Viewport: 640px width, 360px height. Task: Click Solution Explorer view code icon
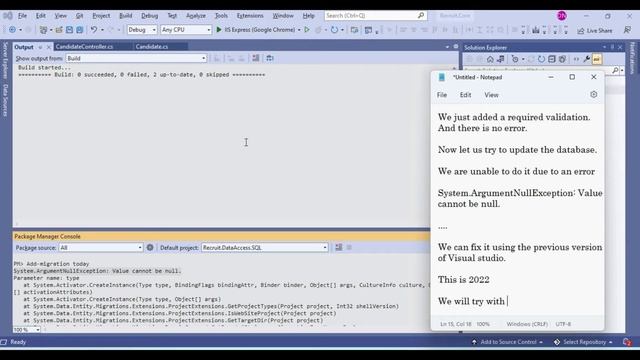coord(576,59)
